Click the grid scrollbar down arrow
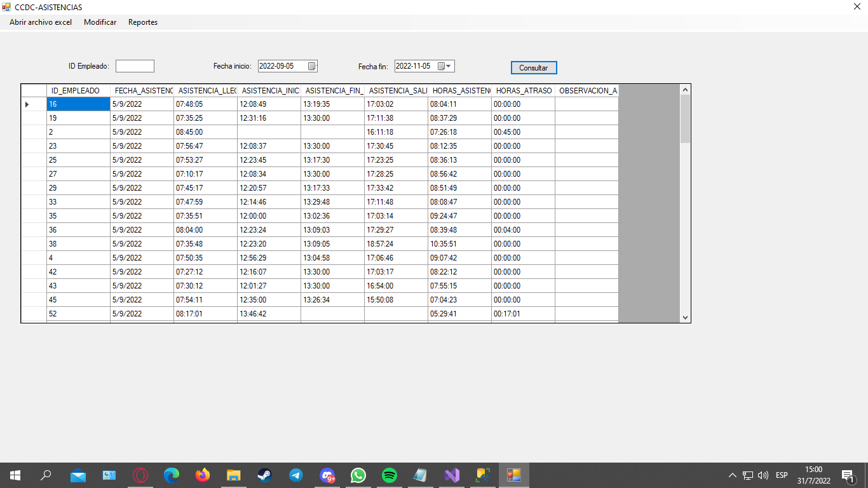This screenshot has height=488, width=868. coord(685,317)
